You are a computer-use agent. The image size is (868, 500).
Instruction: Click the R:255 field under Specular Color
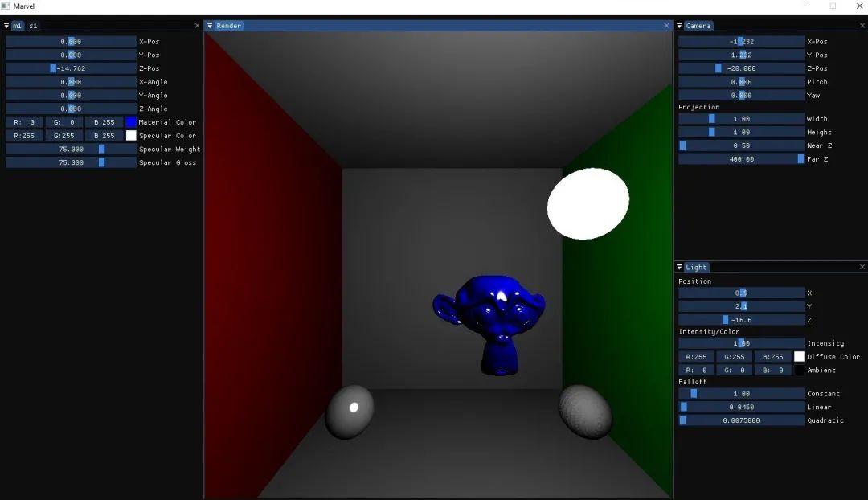point(23,135)
